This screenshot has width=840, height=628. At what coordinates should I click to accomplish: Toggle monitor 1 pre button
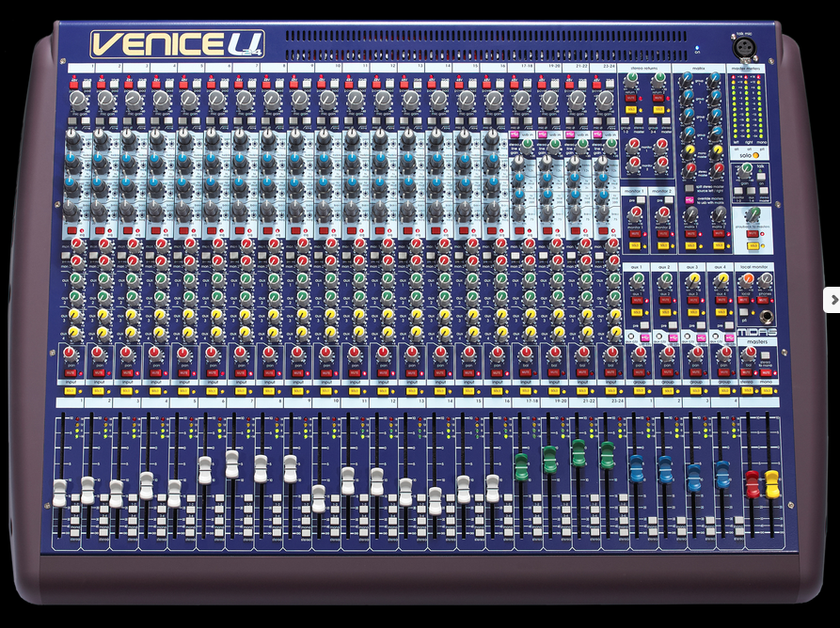coord(641,200)
